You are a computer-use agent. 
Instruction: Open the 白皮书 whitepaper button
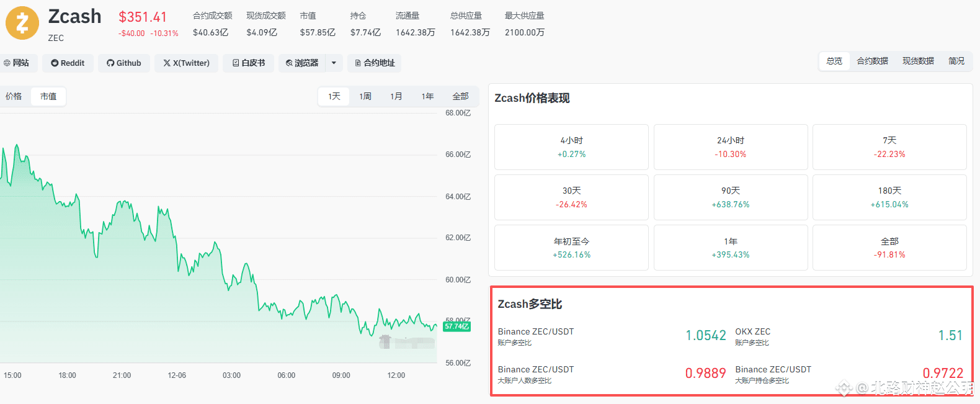[x=248, y=63]
